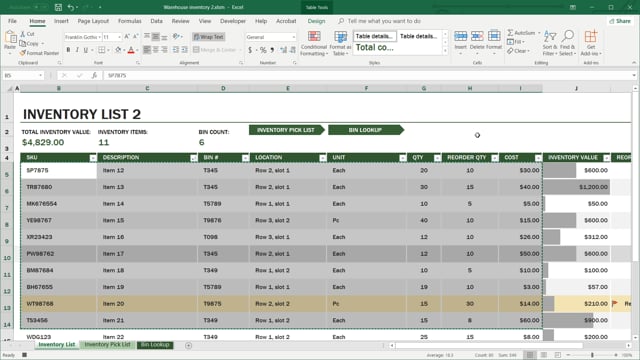This screenshot has height=360, width=640.
Task: Click the Copy icon
Action: (23, 43)
